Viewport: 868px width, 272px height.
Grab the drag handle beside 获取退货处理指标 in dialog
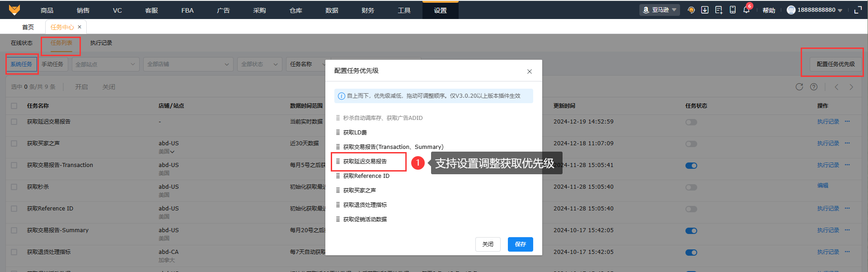pos(338,205)
